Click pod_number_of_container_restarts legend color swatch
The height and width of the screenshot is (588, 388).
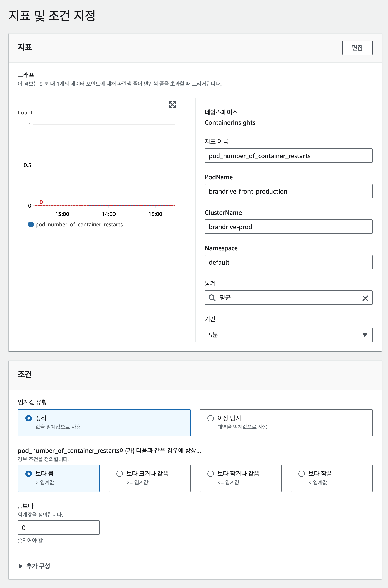[31, 224]
